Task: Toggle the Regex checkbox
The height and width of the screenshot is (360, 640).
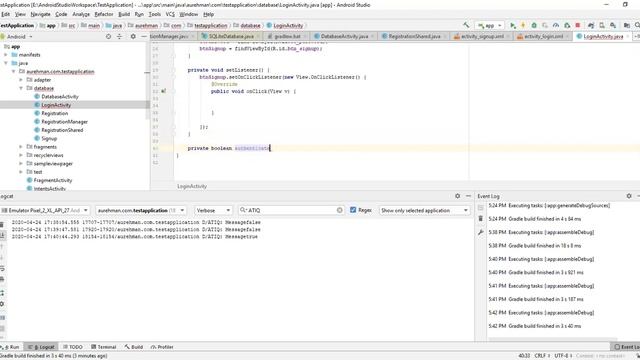Action: (x=353, y=210)
